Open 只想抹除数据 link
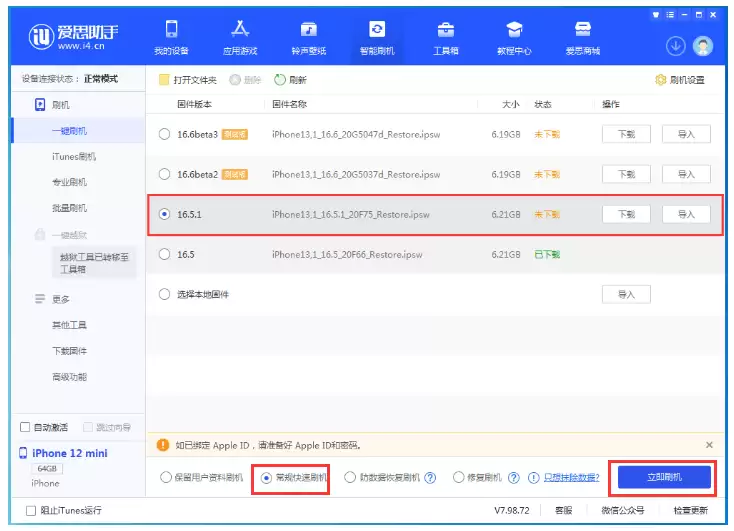 (572, 478)
